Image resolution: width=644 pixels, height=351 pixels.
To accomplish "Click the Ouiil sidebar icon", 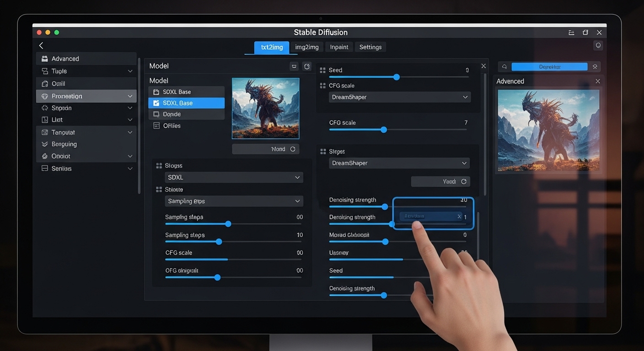I will pyautogui.click(x=44, y=84).
